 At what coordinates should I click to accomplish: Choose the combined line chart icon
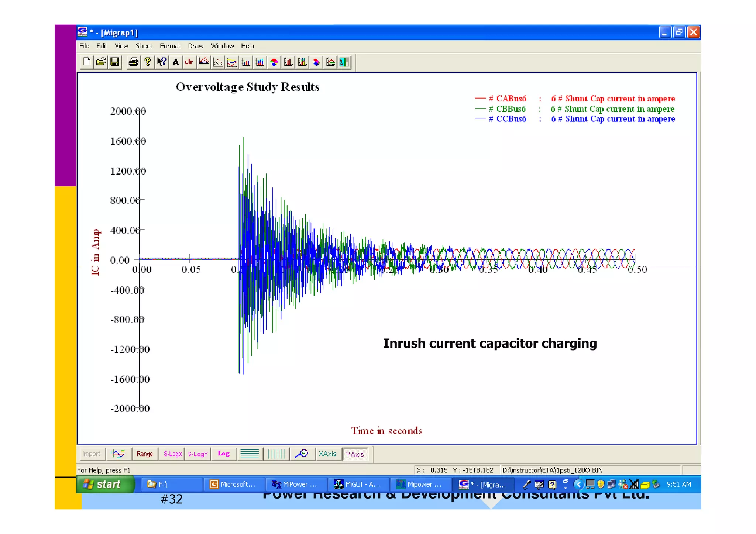point(330,62)
